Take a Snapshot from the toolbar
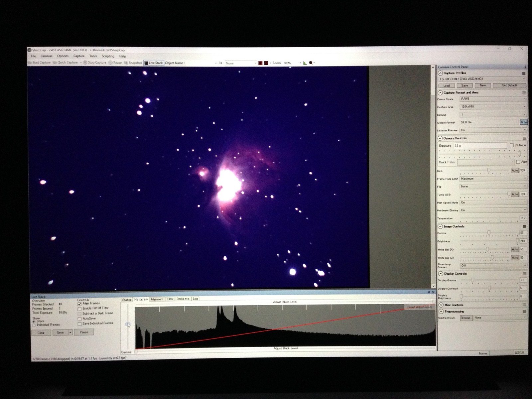Screen dimensions: 532x399 point(133,63)
